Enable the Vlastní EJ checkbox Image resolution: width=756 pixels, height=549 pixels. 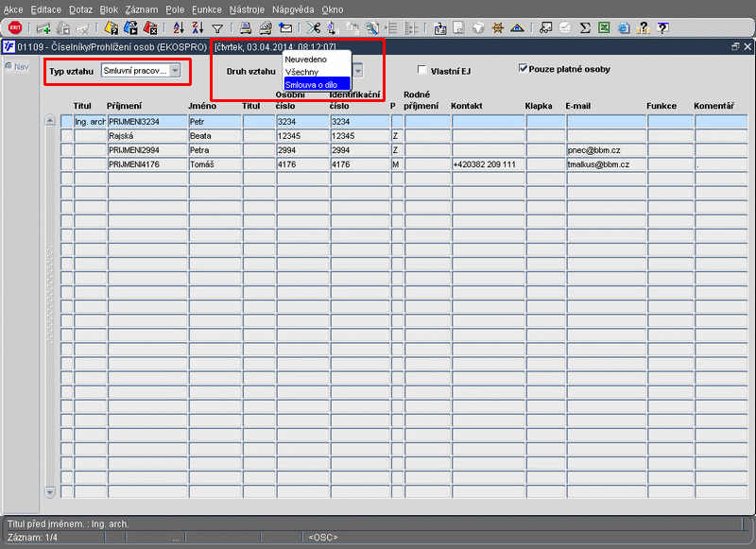coord(421,70)
